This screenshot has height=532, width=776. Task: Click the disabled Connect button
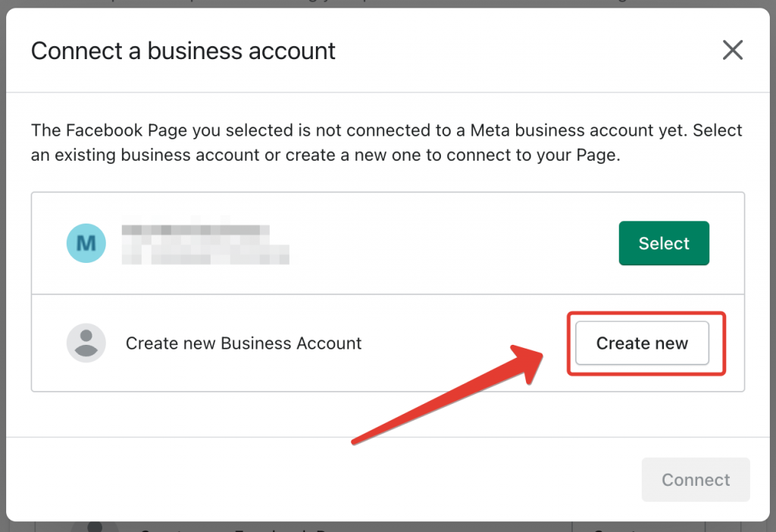696,480
